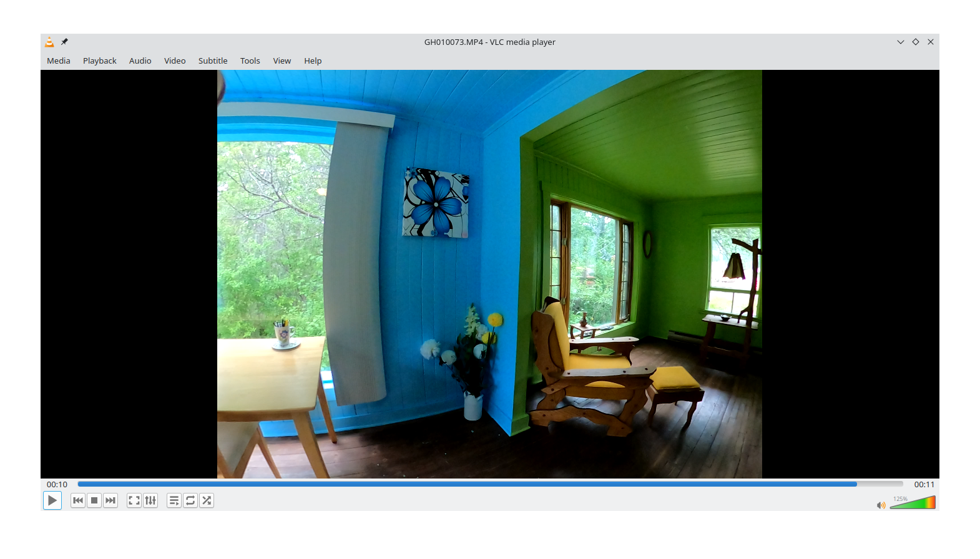This screenshot has height=559, width=980.
Task: Maximize window with the diamond button
Action: 916,42
